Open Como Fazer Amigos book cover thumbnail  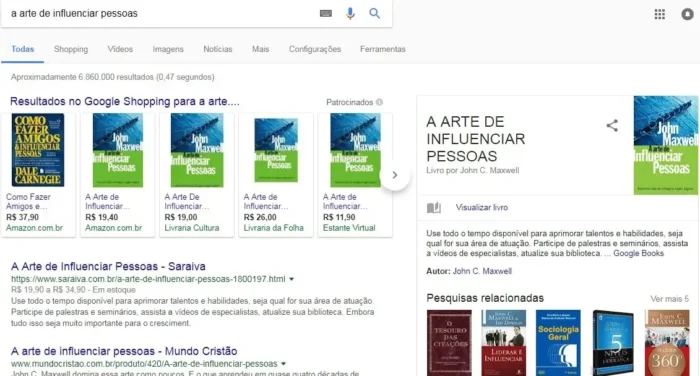click(x=38, y=150)
